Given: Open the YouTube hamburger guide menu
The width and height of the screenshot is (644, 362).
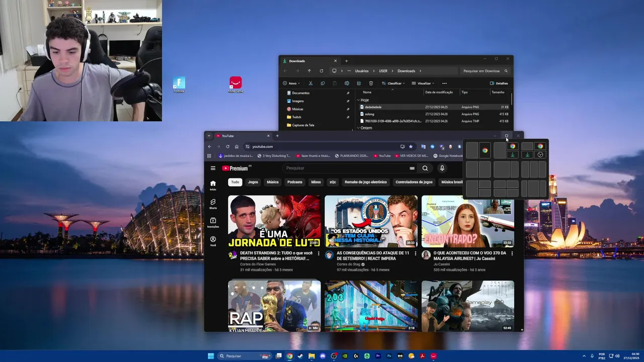Looking at the screenshot, I should pyautogui.click(x=213, y=168).
